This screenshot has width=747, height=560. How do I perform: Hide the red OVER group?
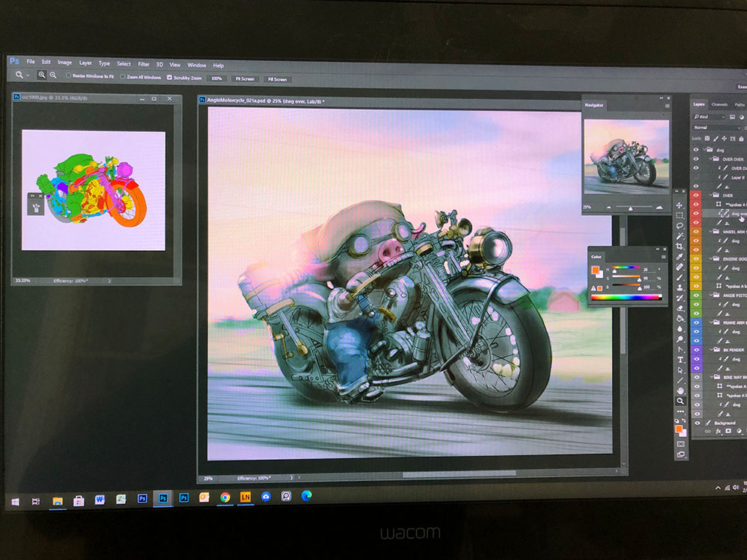click(696, 195)
